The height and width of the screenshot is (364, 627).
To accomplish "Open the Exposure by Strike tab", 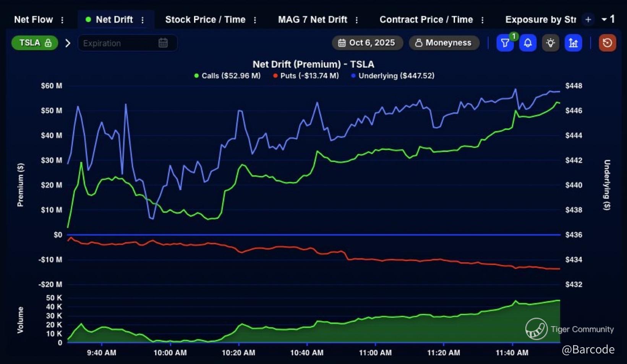I will (540, 19).
